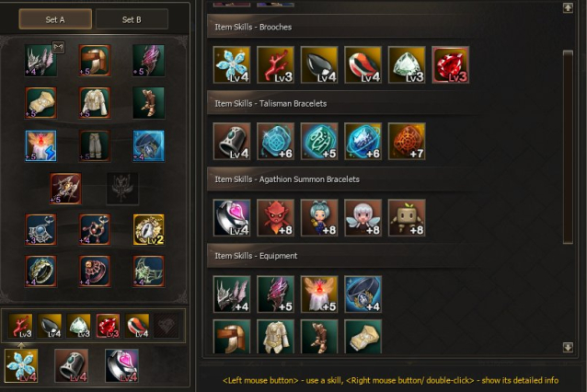Summon the red devil agathion +8
Image resolution: width=587 pixels, height=392 pixels.
coord(275,218)
